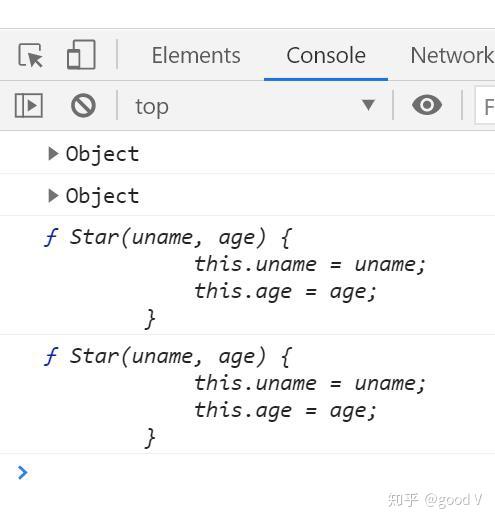Expand the second Object entry

(53, 195)
